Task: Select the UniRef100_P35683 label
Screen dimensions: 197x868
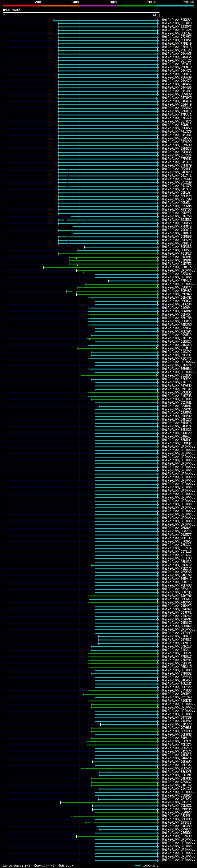Action: (x=177, y=145)
